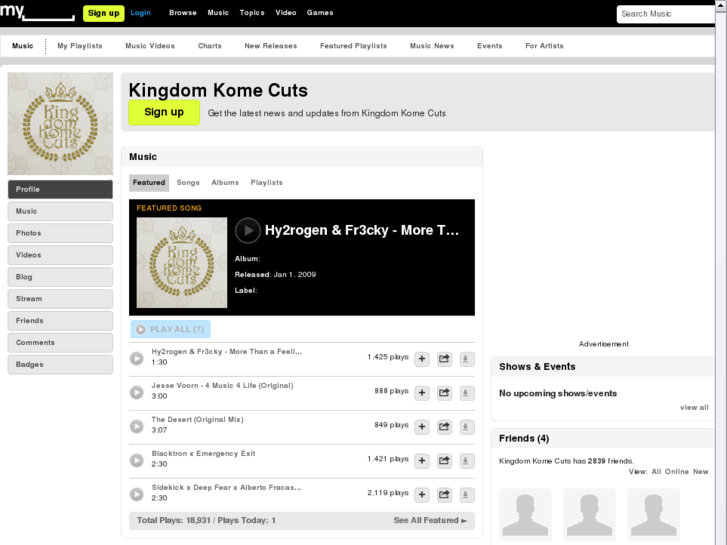Download The Desert (Original Mix) track
Image resolution: width=727 pixels, height=545 pixels.
[466, 427]
